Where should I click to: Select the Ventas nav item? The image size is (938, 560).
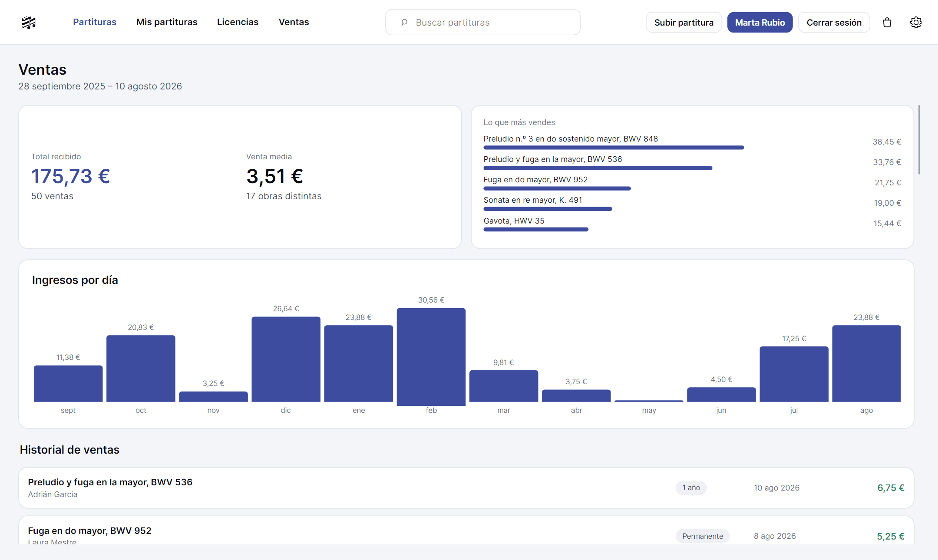294,22
